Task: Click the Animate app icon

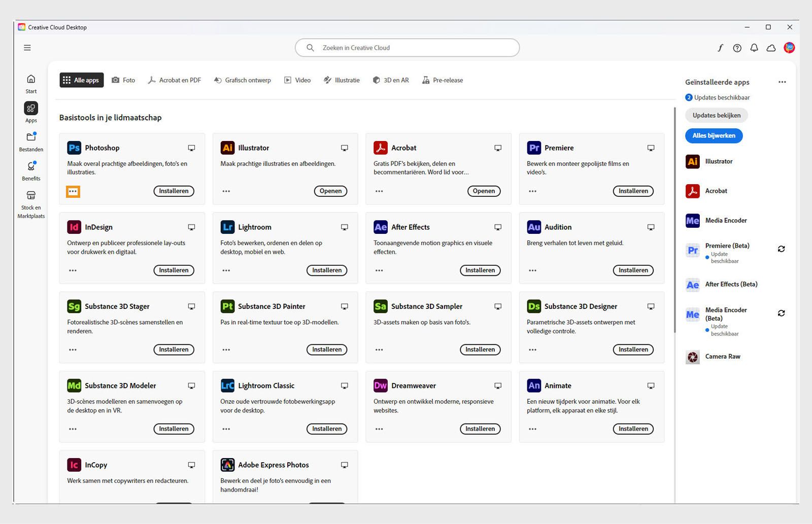Action: pyautogui.click(x=534, y=386)
